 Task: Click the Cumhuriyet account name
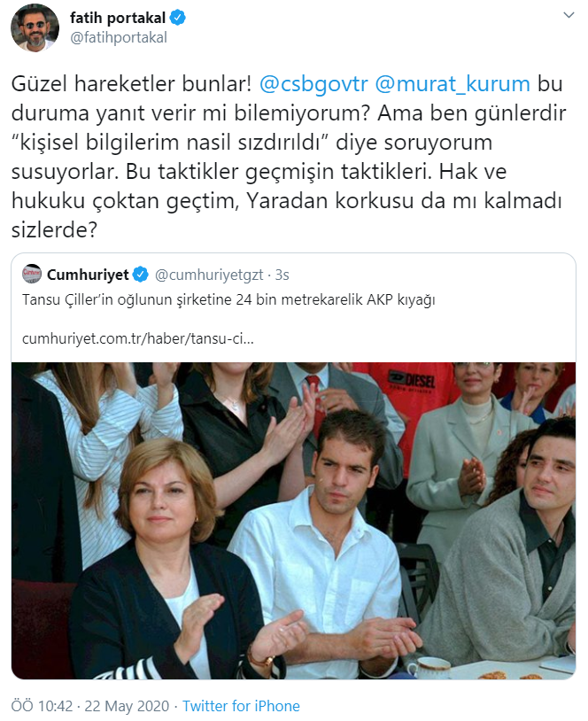click(x=88, y=275)
